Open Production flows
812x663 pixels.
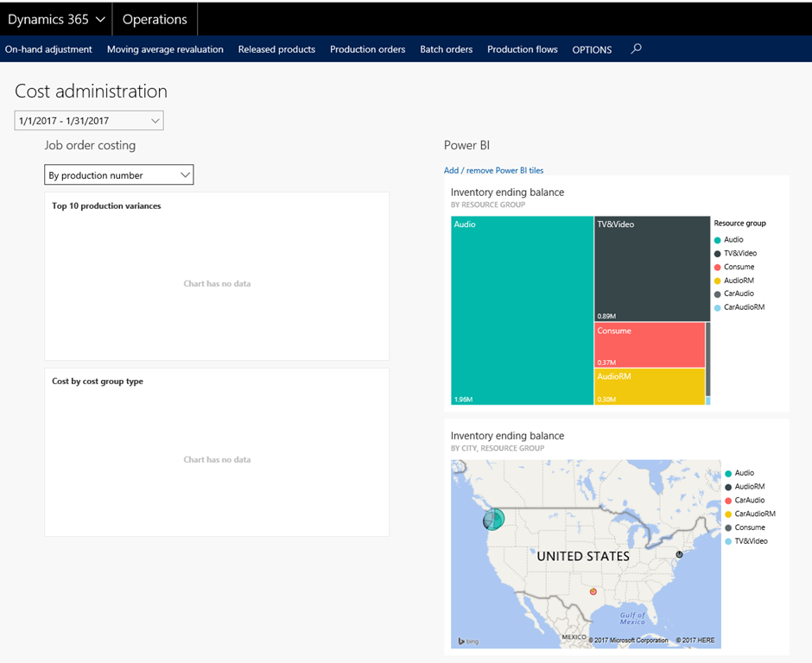(523, 49)
